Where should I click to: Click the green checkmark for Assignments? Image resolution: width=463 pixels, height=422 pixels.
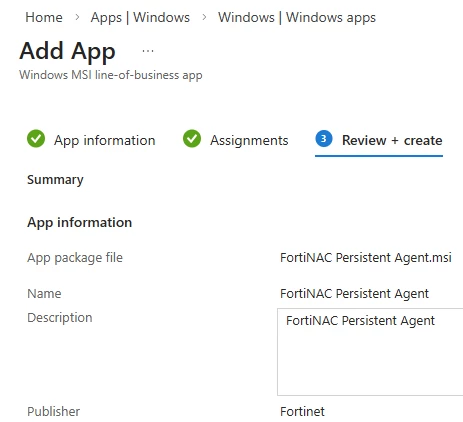[x=192, y=138]
